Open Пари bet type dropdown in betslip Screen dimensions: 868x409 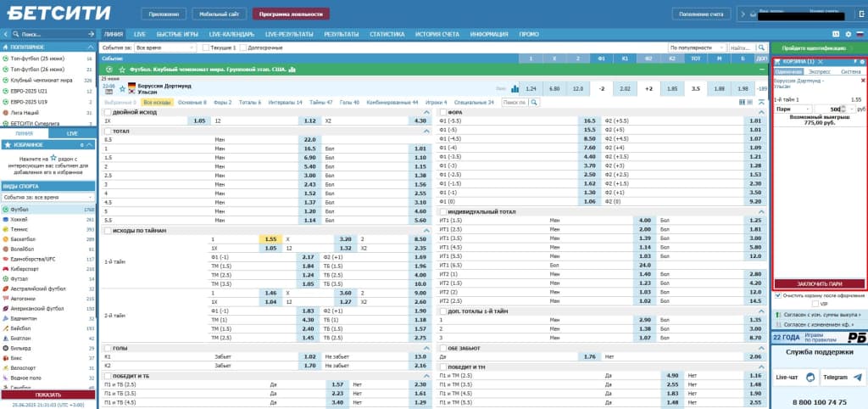[x=793, y=109]
